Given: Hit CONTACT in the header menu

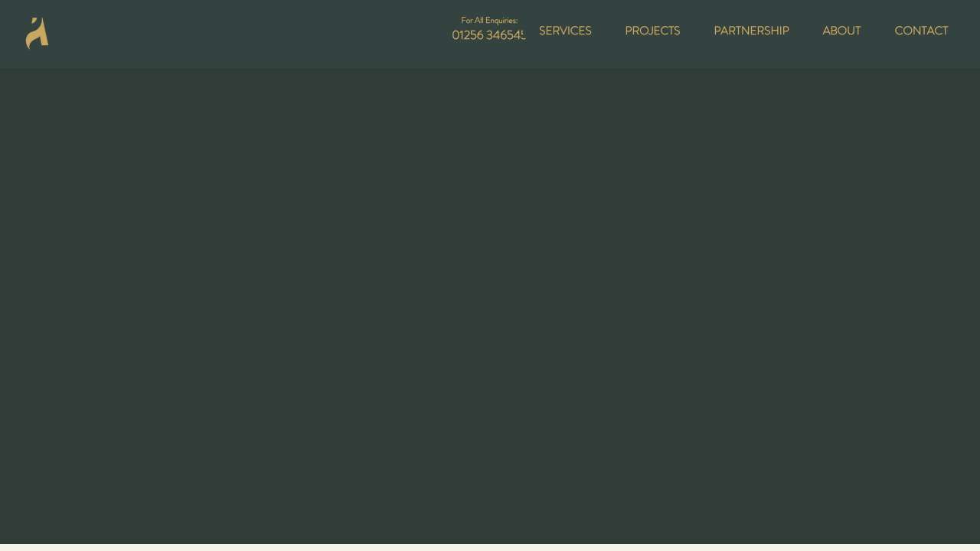Looking at the screenshot, I should (x=921, y=31).
